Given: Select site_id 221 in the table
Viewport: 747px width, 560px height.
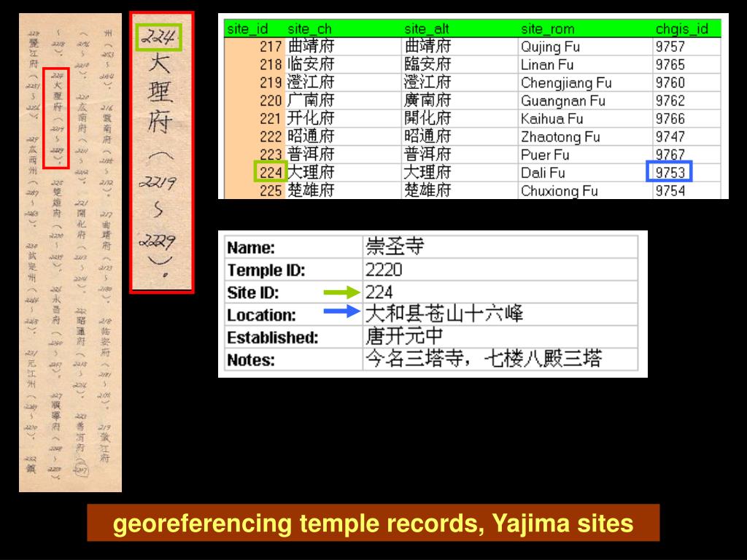Looking at the screenshot, I should point(271,119).
